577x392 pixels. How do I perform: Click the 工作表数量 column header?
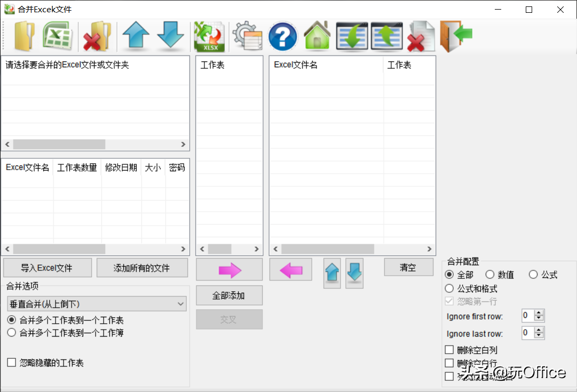pos(77,167)
